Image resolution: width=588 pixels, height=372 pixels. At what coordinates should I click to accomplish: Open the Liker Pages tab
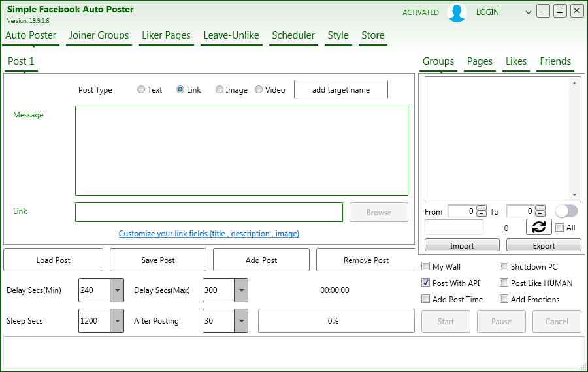point(166,35)
